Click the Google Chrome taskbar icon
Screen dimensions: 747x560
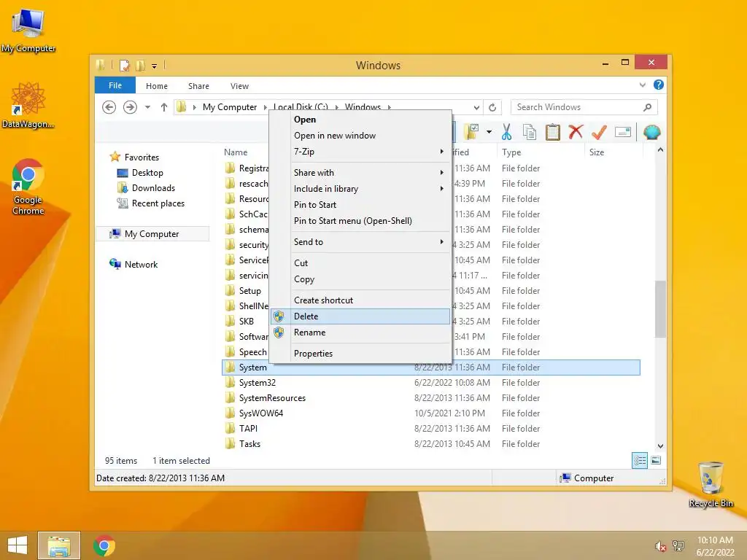click(104, 545)
